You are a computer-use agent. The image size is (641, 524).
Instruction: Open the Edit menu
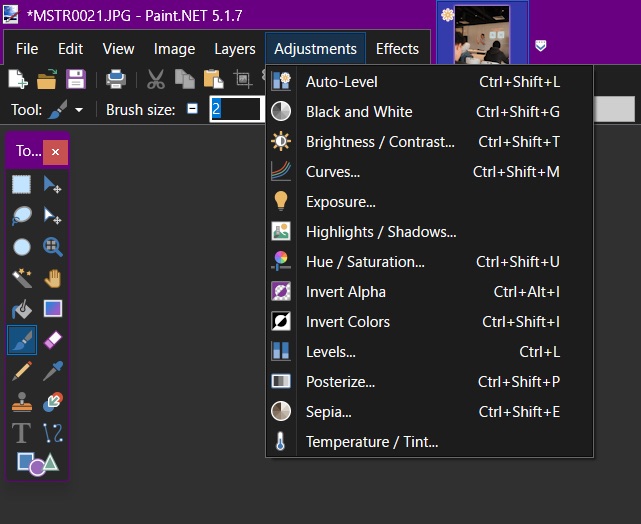click(x=70, y=49)
